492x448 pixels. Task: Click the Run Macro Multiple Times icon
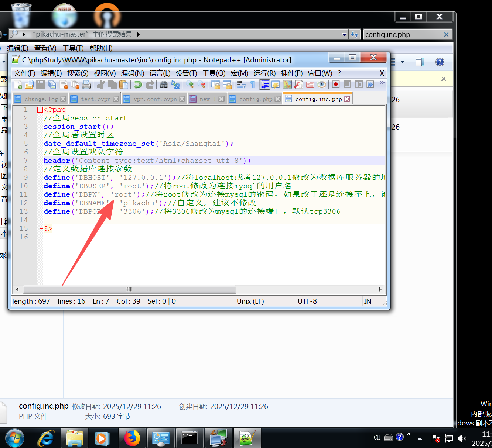370,85
